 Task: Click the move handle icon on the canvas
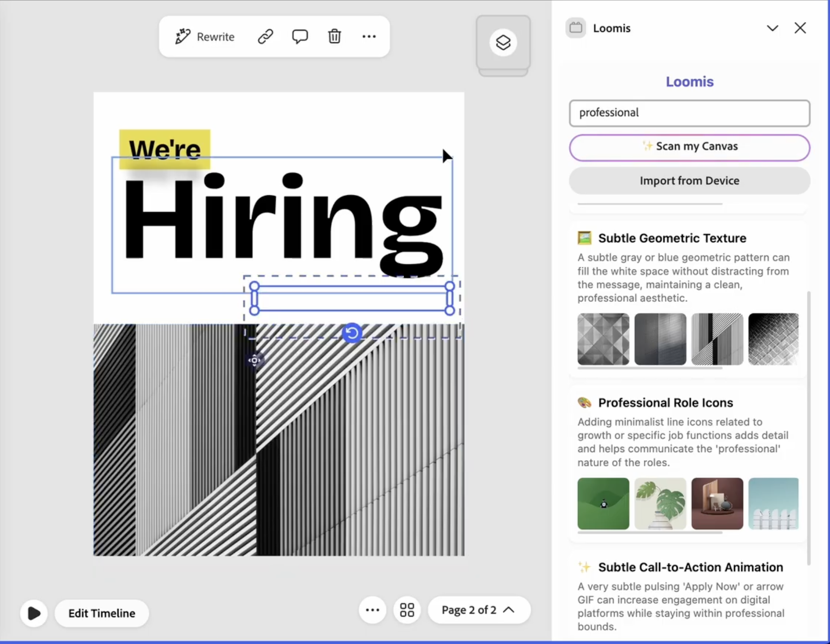(254, 360)
